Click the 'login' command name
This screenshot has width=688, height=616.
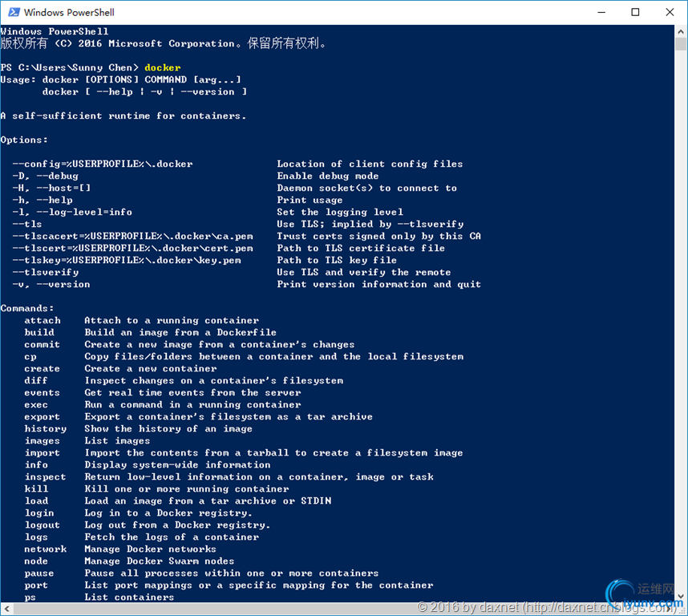(39, 513)
